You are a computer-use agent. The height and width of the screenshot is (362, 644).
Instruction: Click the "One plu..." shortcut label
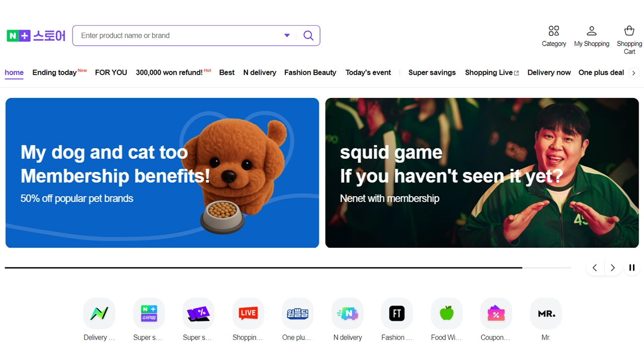click(x=297, y=337)
